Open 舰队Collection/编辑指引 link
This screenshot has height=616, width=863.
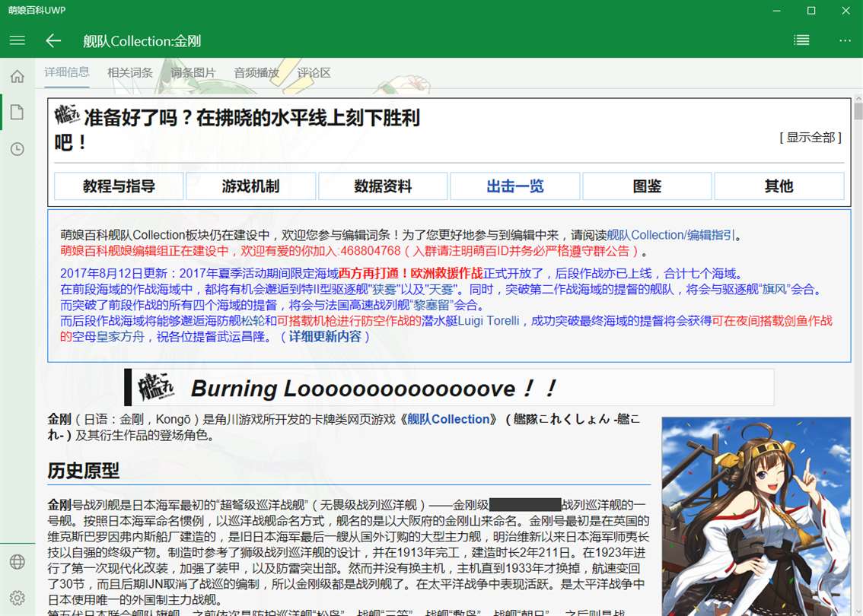pos(671,235)
